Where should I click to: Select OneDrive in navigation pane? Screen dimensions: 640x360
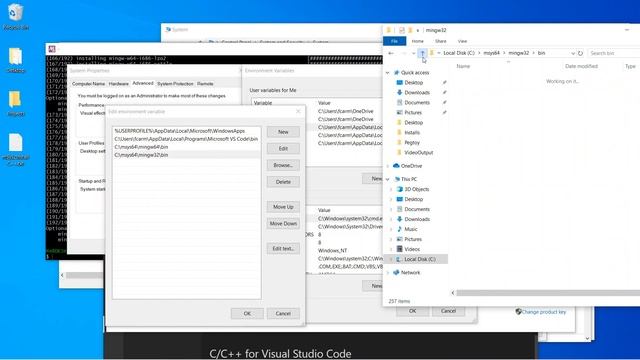coord(411,166)
